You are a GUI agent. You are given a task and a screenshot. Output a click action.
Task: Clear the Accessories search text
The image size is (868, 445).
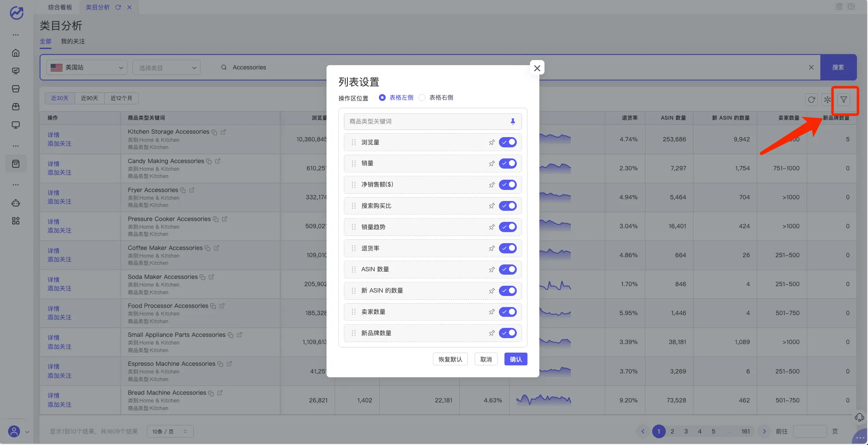(811, 67)
